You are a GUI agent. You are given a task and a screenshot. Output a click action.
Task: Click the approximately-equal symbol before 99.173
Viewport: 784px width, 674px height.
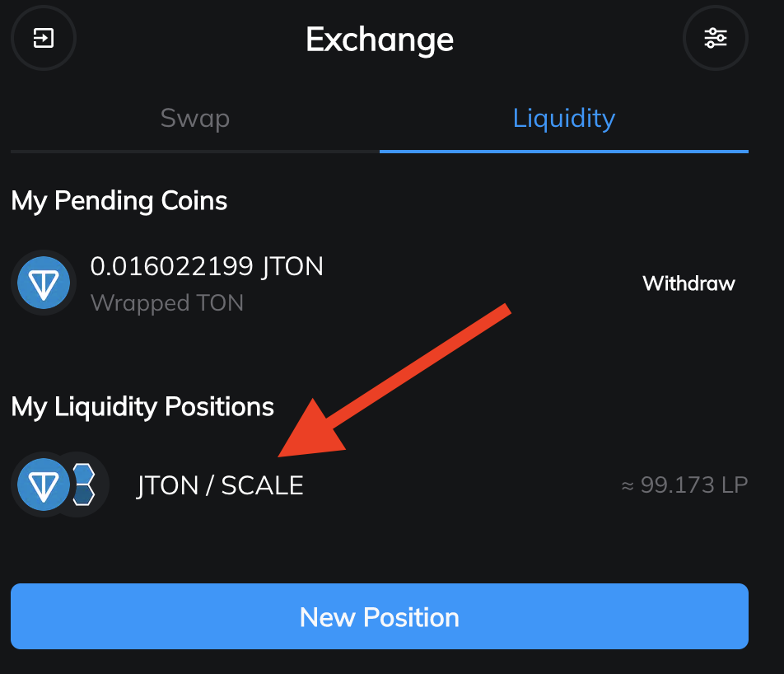[628, 485]
